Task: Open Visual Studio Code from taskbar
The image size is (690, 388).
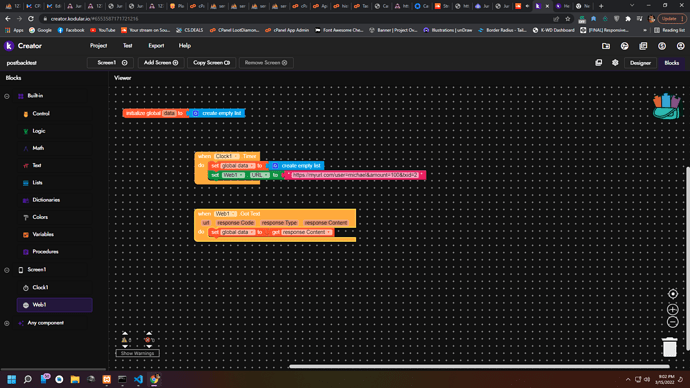Action: click(138, 379)
